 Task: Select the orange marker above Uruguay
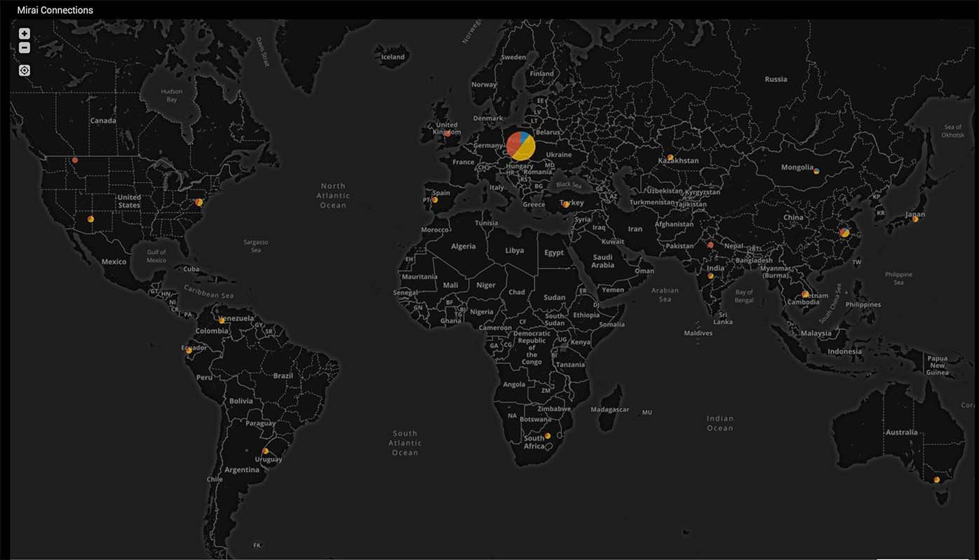(x=265, y=451)
